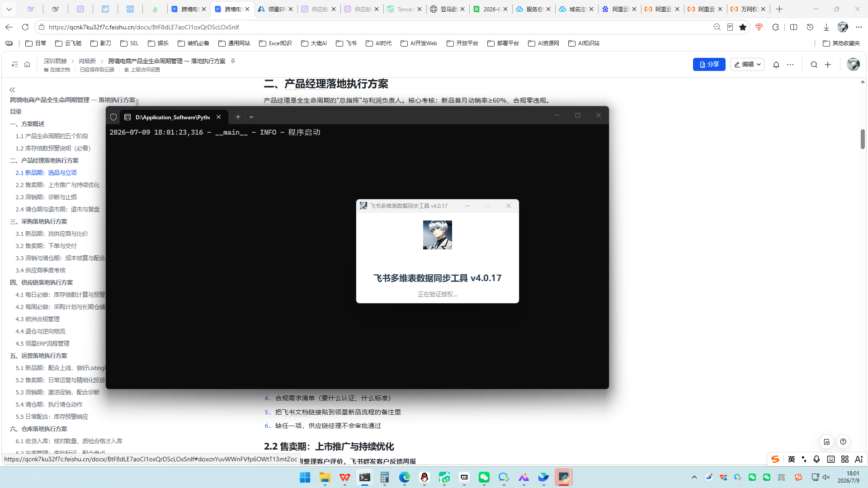
Task: Jump to outline item 1.1 产品生命周期的五个阶段
Action: [52, 136]
